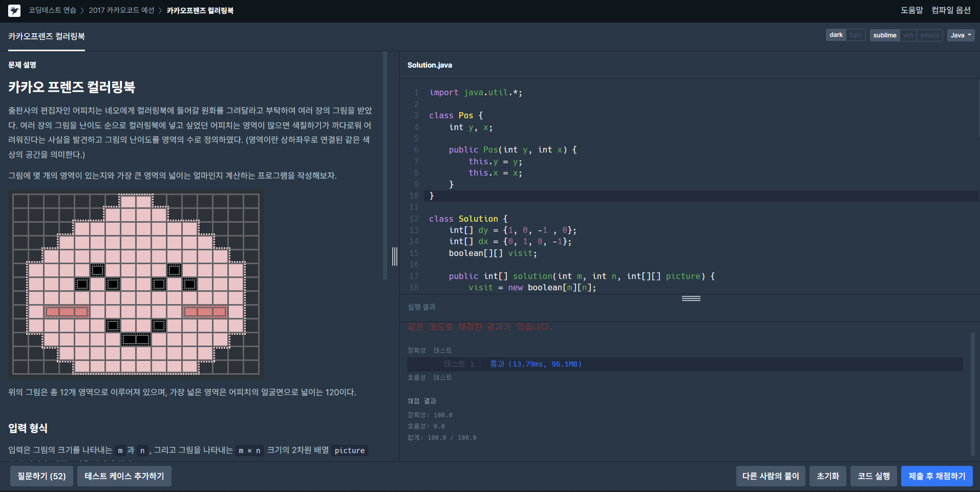This screenshot has width=980, height=492.
Task: Click code line 15 boolean[][] visit
Action: click(x=493, y=253)
